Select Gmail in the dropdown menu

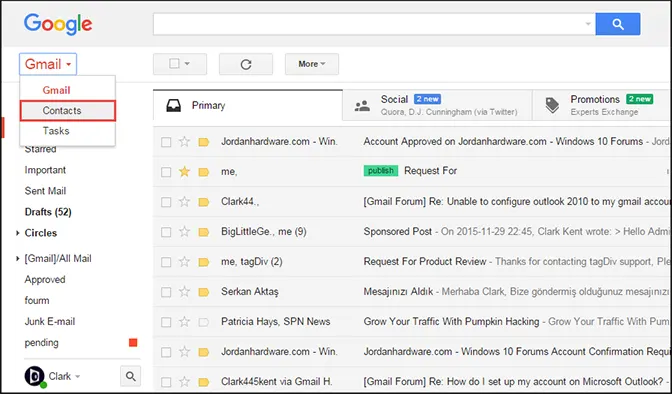pyautogui.click(x=56, y=90)
